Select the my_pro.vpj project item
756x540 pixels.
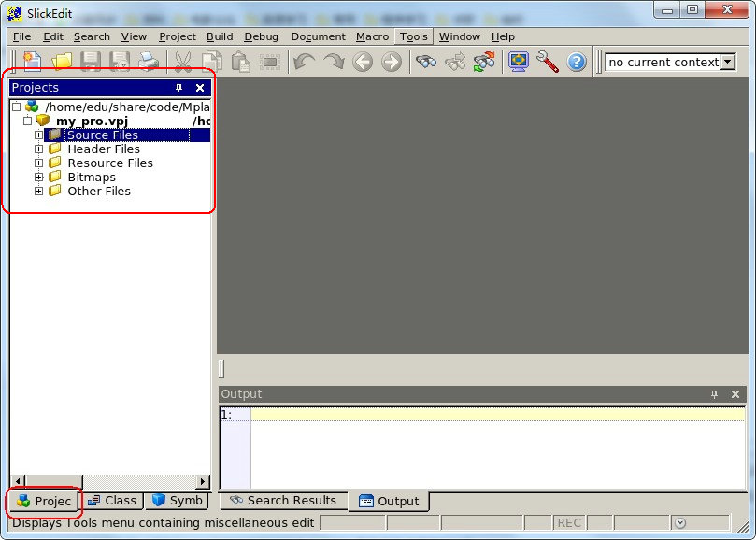pos(92,121)
